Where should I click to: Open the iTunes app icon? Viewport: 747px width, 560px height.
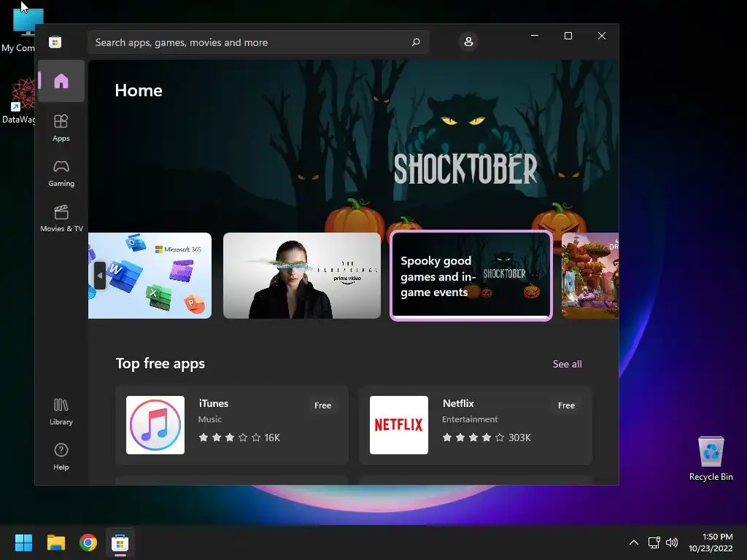[x=155, y=425]
